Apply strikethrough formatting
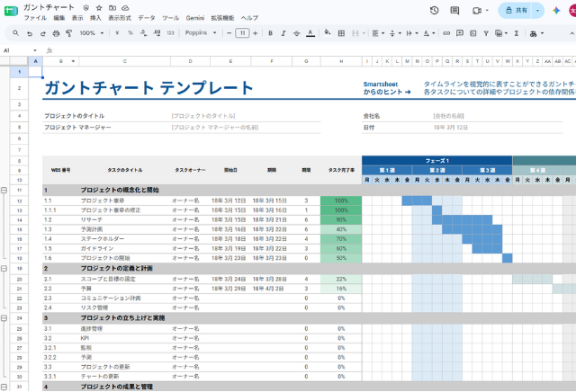This screenshot has width=576, height=392. coord(296,33)
